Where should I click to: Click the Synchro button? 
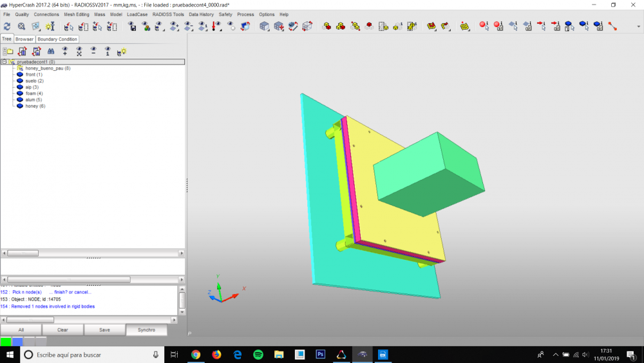146,329
